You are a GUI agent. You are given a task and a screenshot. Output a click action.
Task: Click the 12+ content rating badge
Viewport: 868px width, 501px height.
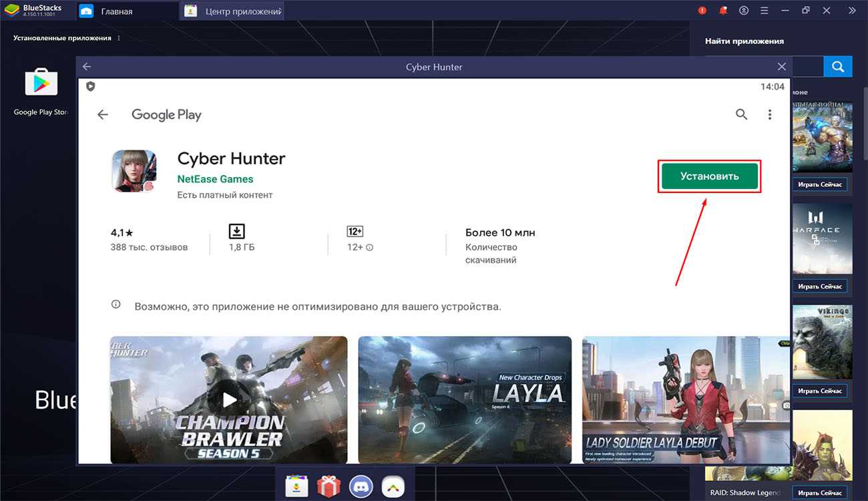coord(355,231)
